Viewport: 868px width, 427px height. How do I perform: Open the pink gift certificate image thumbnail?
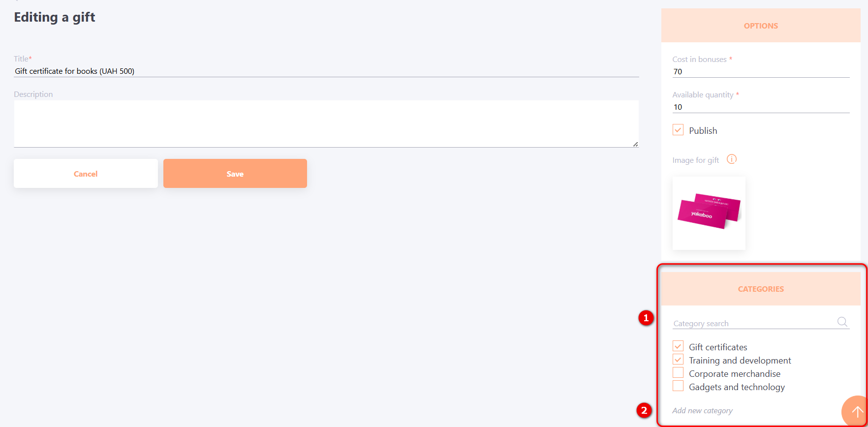709,213
